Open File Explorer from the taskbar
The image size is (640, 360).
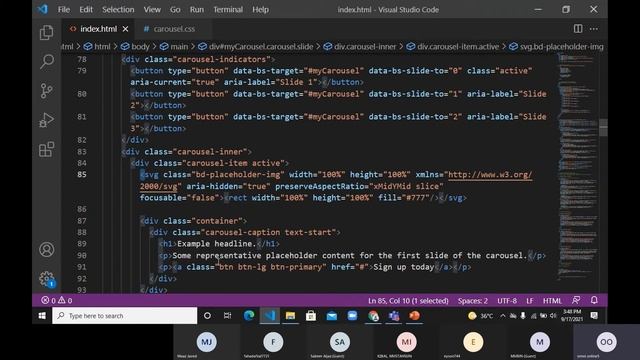tap(290, 316)
